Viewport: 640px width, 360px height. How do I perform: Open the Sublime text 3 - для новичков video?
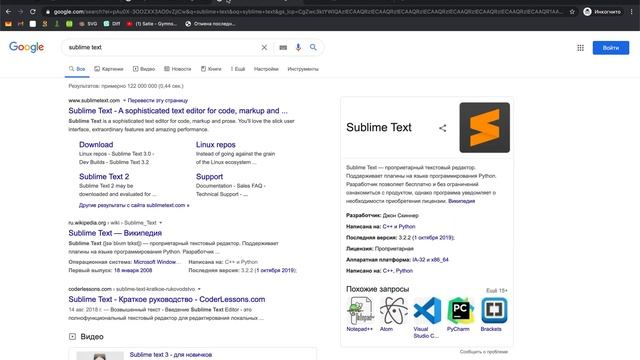[171, 355]
